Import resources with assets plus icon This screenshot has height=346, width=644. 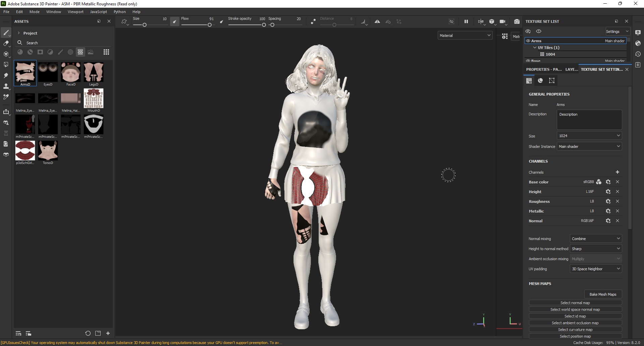click(x=108, y=333)
